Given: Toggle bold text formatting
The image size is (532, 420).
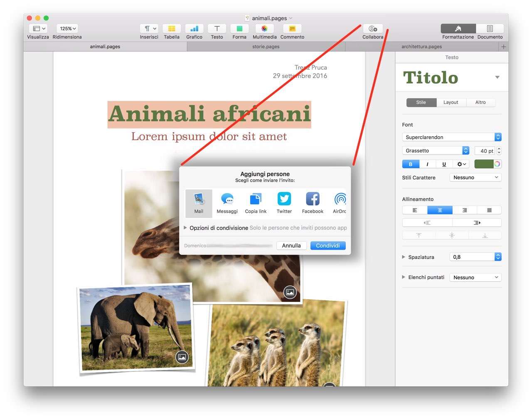Looking at the screenshot, I should click(411, 164).
